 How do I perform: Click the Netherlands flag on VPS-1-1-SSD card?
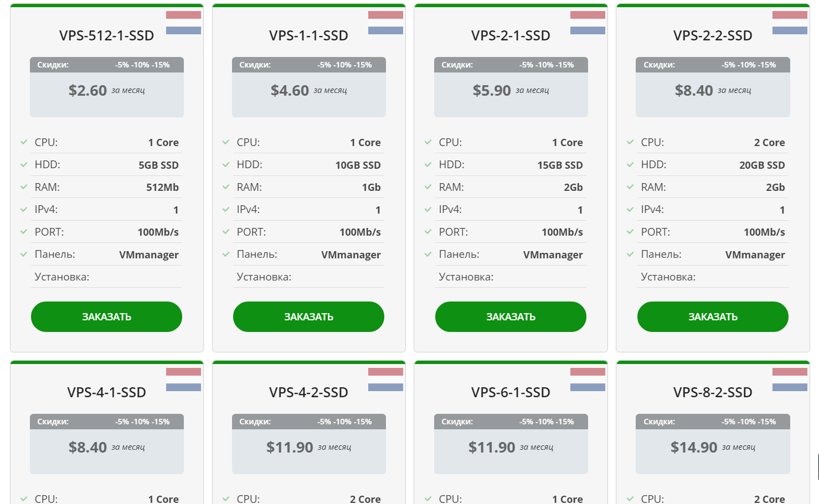pyautogui.click(x=385, y=23)
